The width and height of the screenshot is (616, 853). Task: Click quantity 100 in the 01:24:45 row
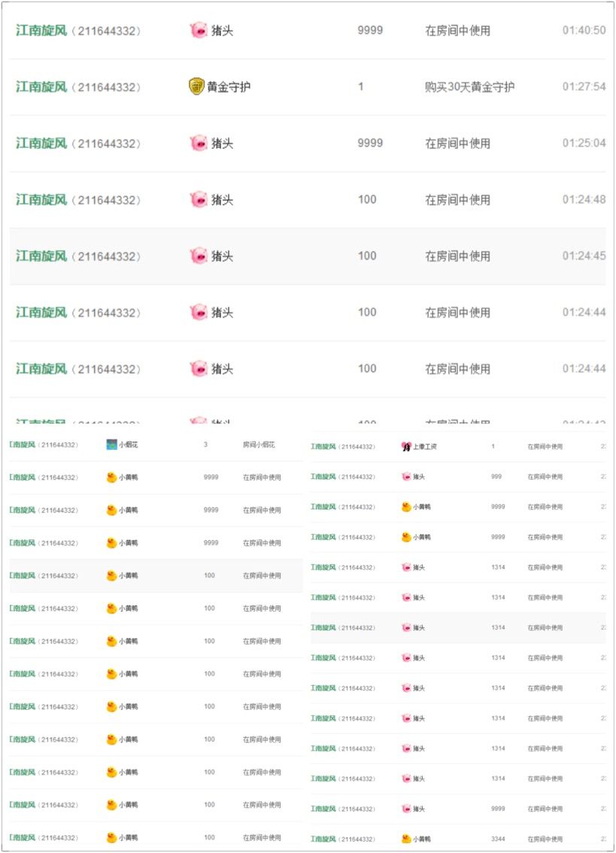[367, 256]
